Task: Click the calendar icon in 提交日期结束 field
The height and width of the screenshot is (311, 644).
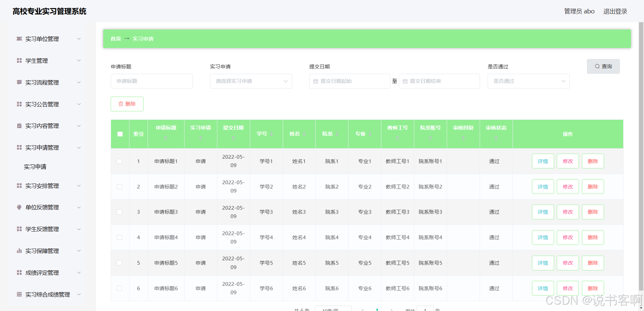Action: (x=405, y=82)
